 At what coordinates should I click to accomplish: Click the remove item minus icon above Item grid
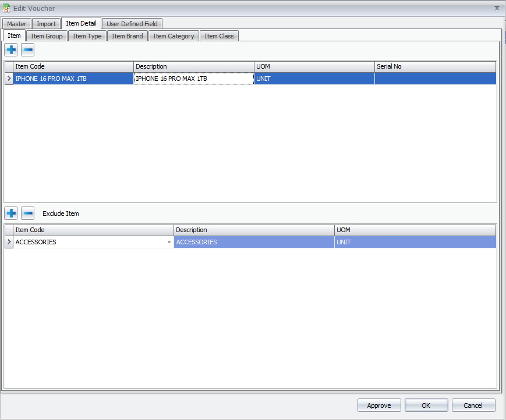click(27, 50)
